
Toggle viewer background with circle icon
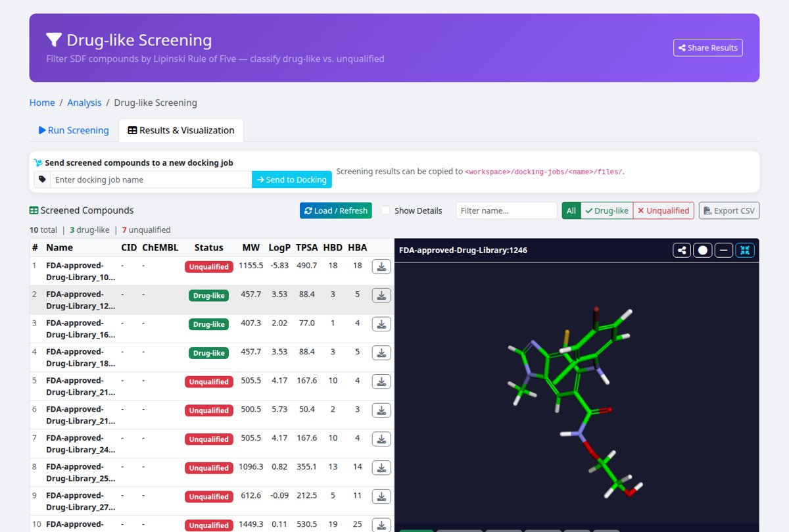tap(703, 250)
